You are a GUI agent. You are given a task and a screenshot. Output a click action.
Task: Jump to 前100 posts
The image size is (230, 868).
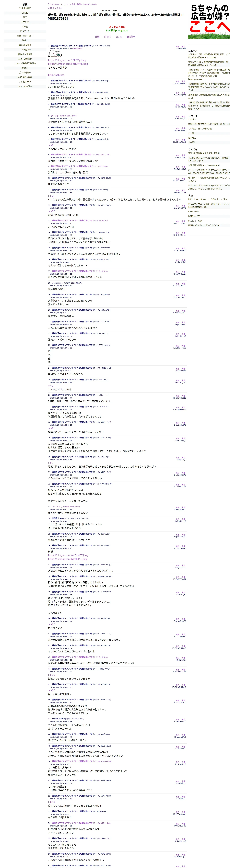pos(107,37)
